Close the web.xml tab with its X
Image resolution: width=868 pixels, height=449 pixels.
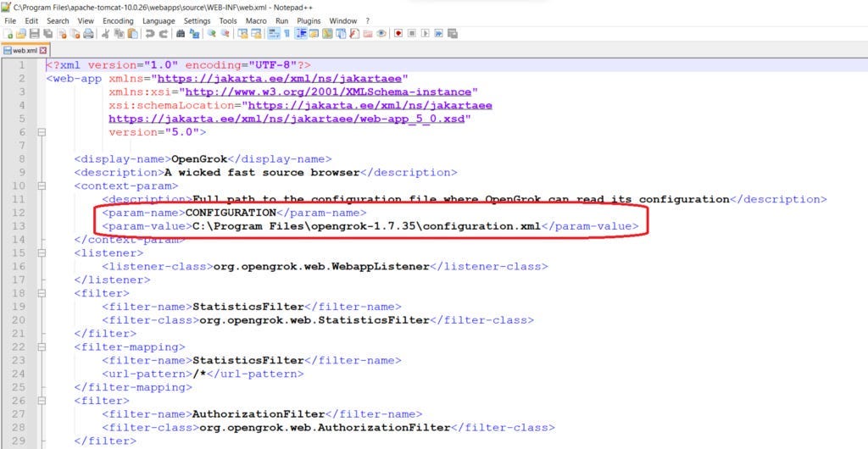coord(43,50)
